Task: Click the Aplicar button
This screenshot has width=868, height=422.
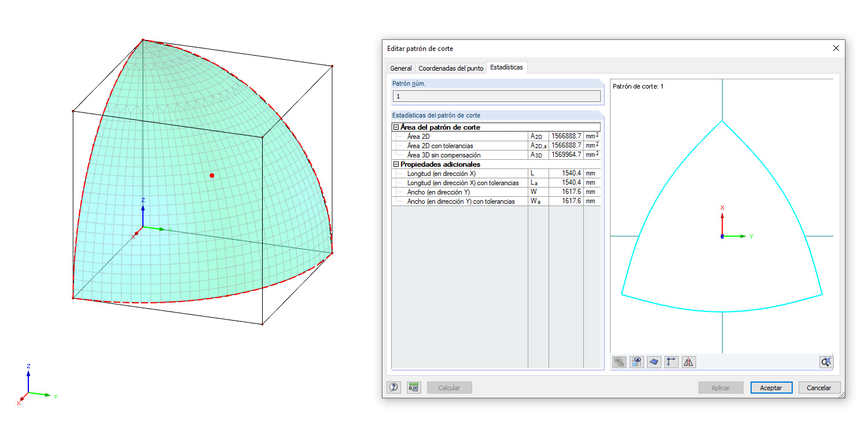Action: (x=720, y=388)
